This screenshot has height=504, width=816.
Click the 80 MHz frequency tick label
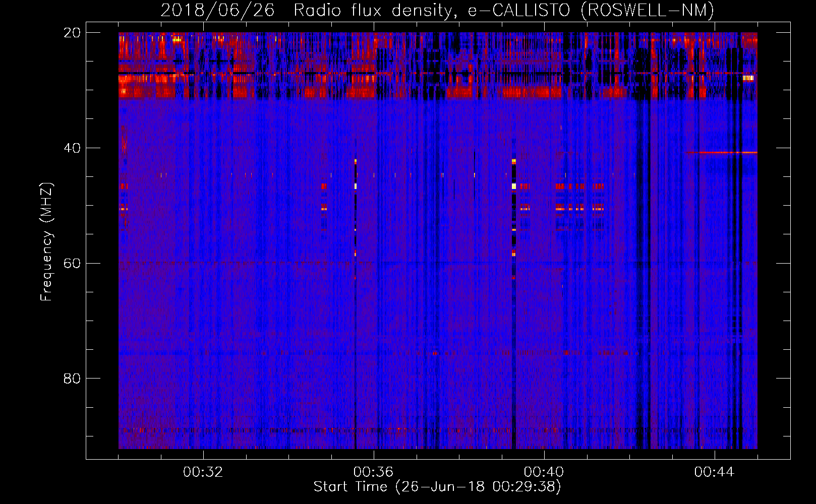(72, 379)
